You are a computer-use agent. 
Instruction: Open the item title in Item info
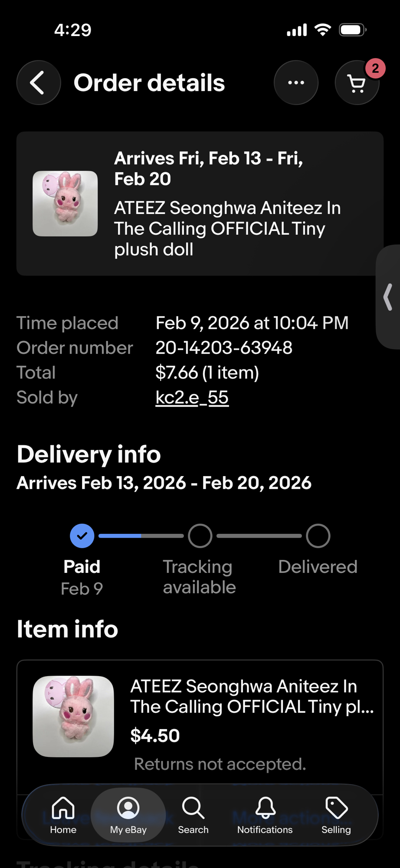(x=252, y=696)
